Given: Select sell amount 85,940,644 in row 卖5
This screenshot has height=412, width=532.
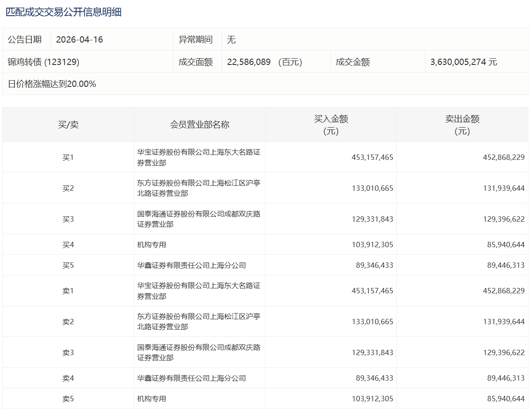Looking at the screenshot, I should click(x=506, y=399).
